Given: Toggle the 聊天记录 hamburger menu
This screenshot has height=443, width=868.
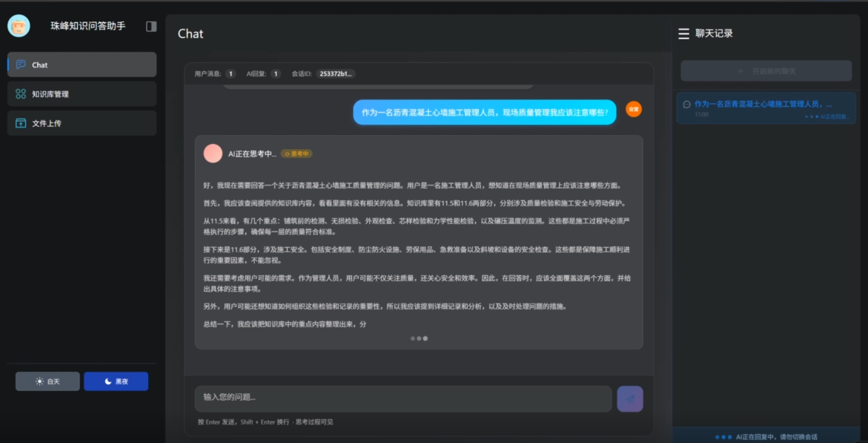Looking at the screenshot, I should (683, 33).
